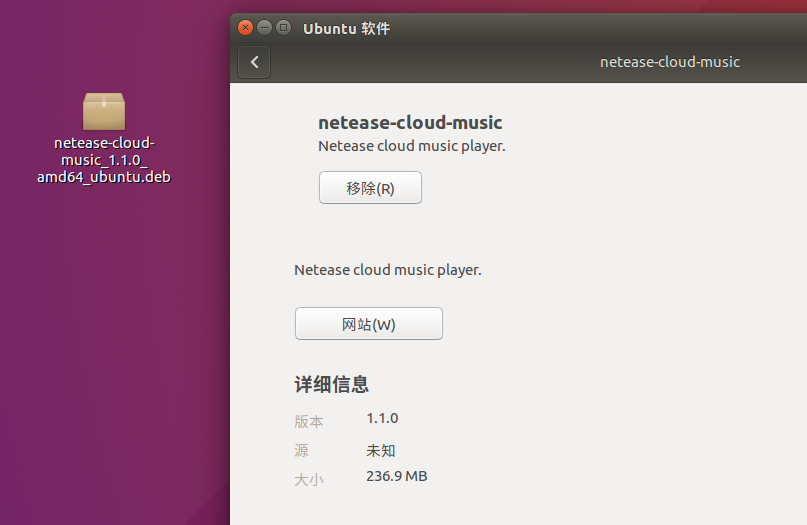The height and width of the screenshot is (525, 807).
Task: Click the 详细信息 details heading
Action: point(331,384)
